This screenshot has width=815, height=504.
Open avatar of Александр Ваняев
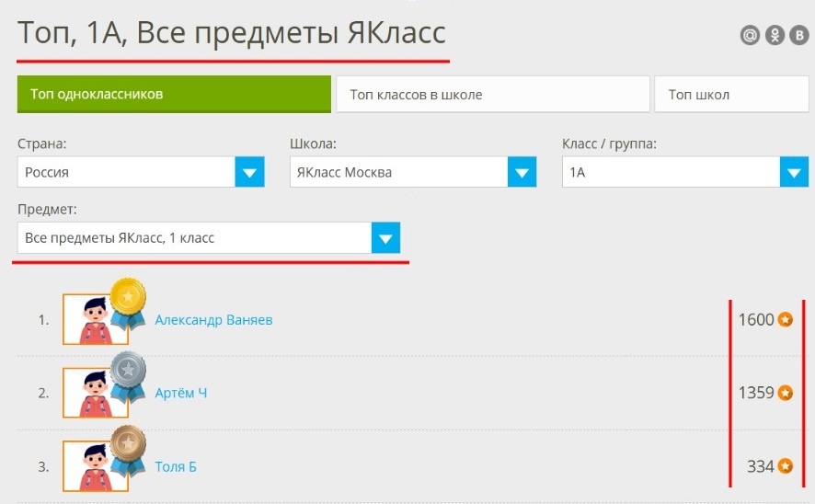pos(95,319)
